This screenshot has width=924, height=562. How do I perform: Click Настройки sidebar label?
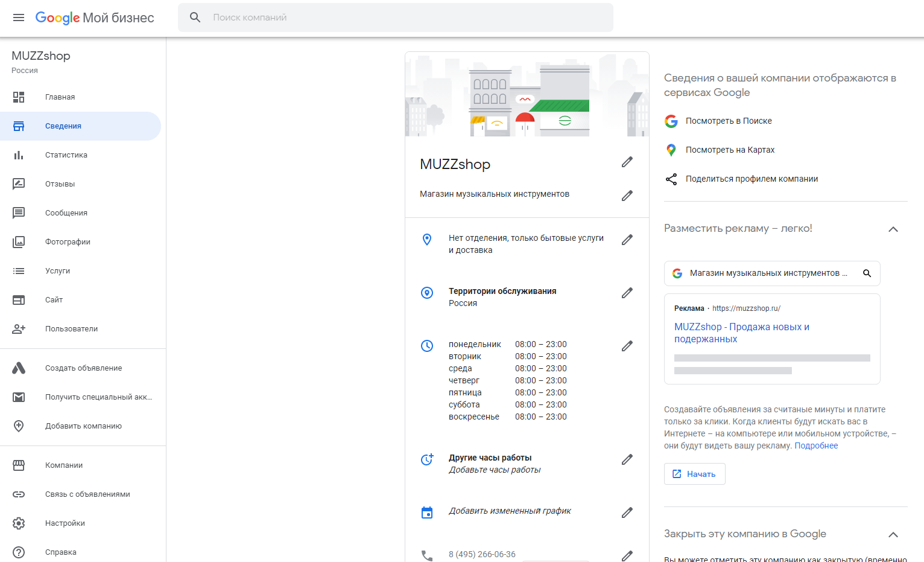point(65,523)
